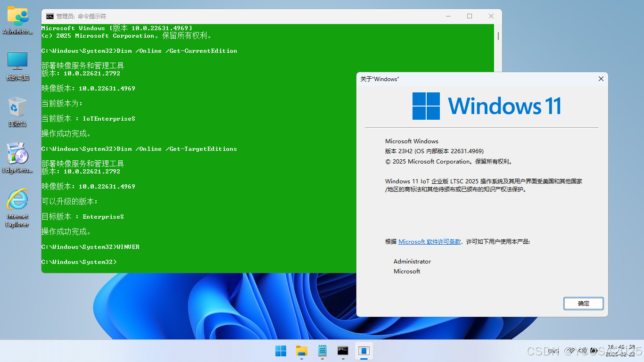Close the Command Prompt window
The width and height of the screenshot is (644, 362).
(x=491, y=16)
